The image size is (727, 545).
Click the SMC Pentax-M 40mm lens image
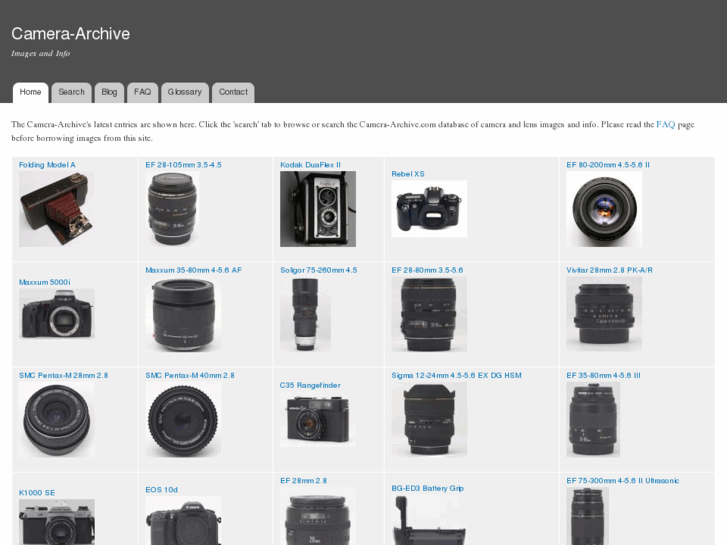tap(183, 419)
